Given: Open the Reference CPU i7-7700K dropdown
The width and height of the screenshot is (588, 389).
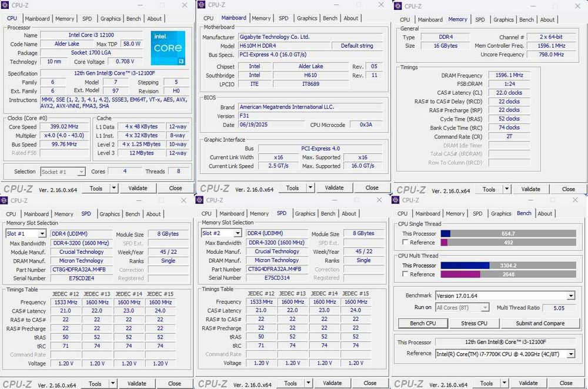Looking at the screenshot, I should click(505, 354).
